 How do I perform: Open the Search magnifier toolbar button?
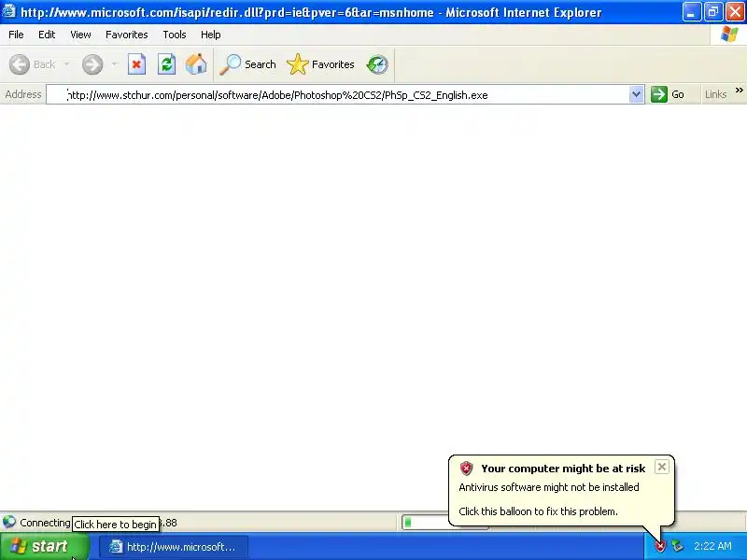[247, 64]
